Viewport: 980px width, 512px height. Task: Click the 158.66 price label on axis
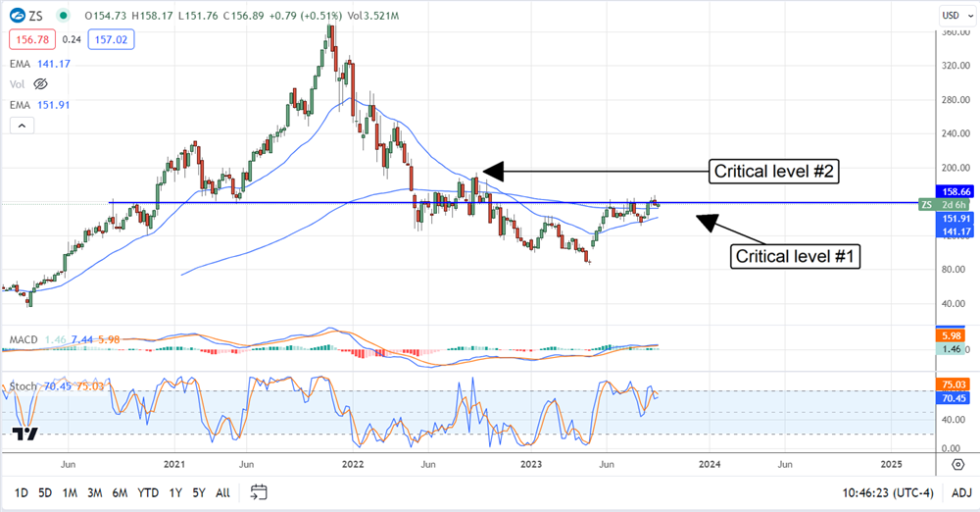tap(954, 192)
